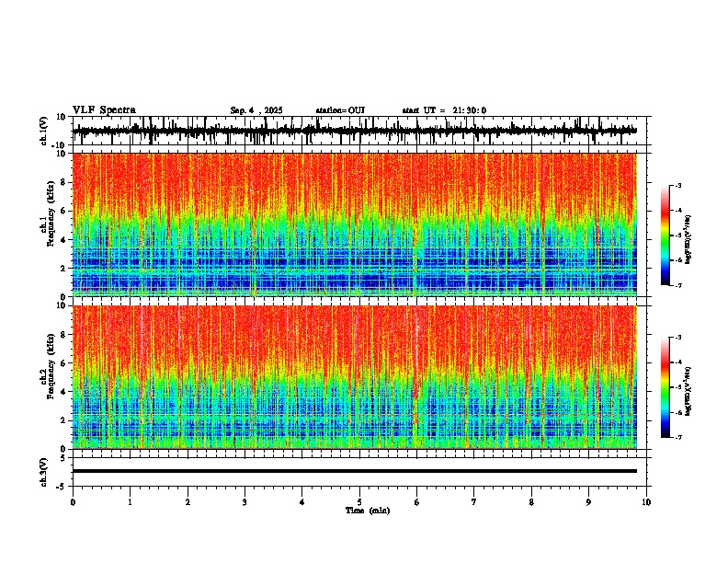Click the "start UT = 21:30:0" header
The height and width of the screenshot is (563, 728).
point(444,110)
